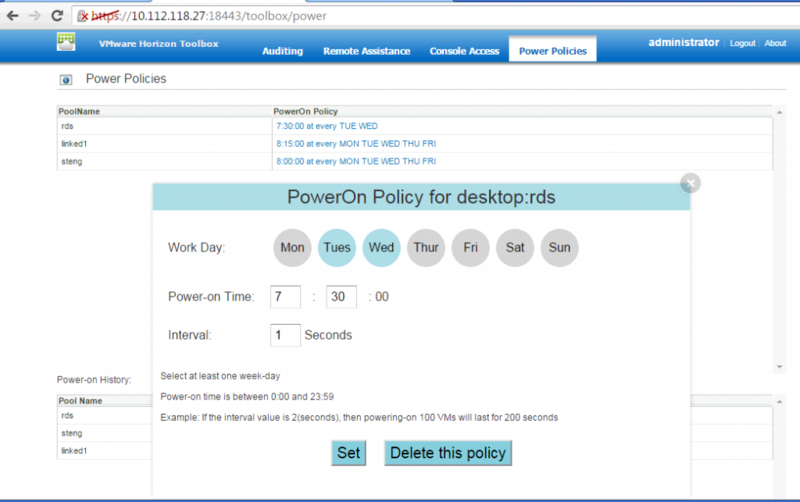Click the power-on hour field
Screen dimensions: 800x502
tap(285, 297)
